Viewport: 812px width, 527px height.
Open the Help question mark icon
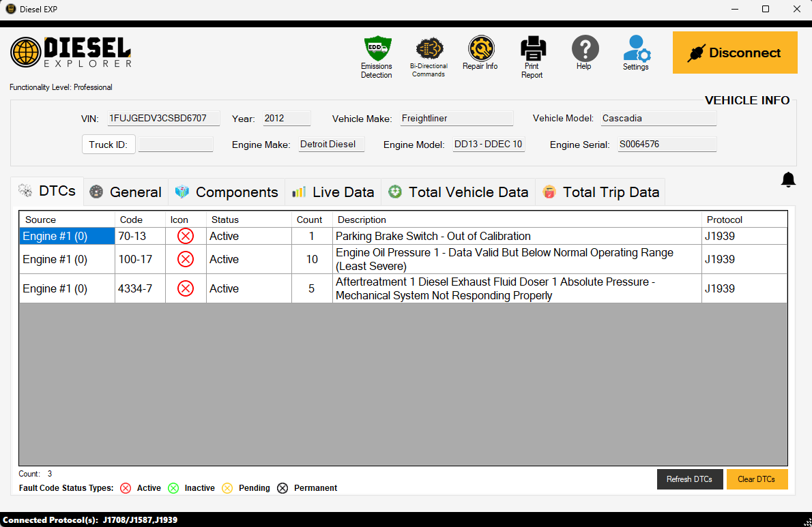(x=585, y=48)
